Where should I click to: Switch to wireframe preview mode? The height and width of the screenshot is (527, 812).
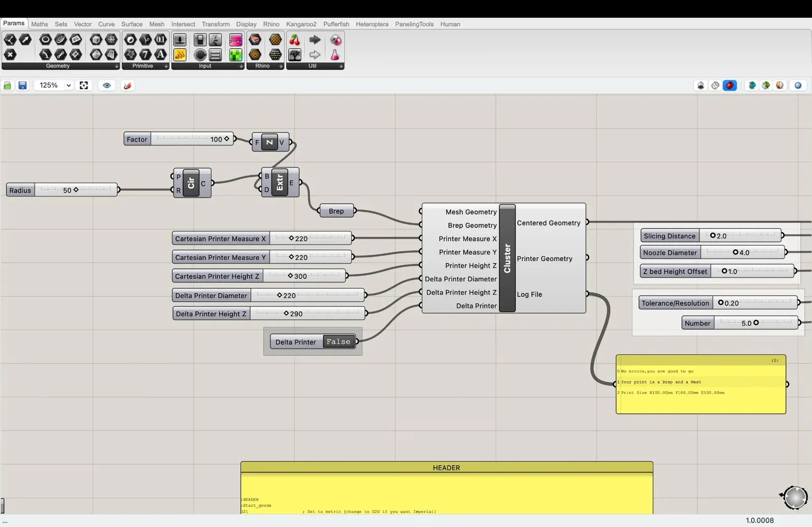pos(715,85)
